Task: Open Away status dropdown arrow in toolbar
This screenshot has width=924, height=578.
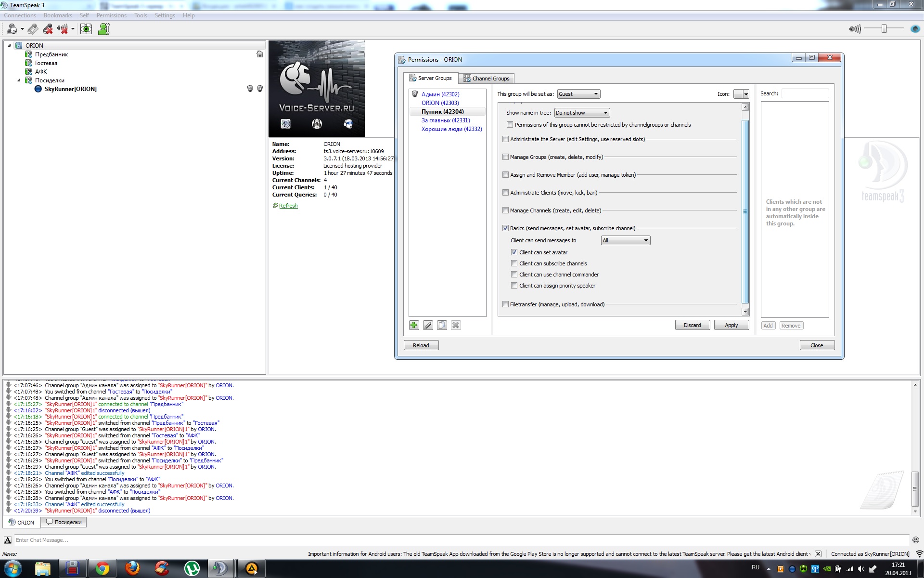Action: tap(22, 29)
